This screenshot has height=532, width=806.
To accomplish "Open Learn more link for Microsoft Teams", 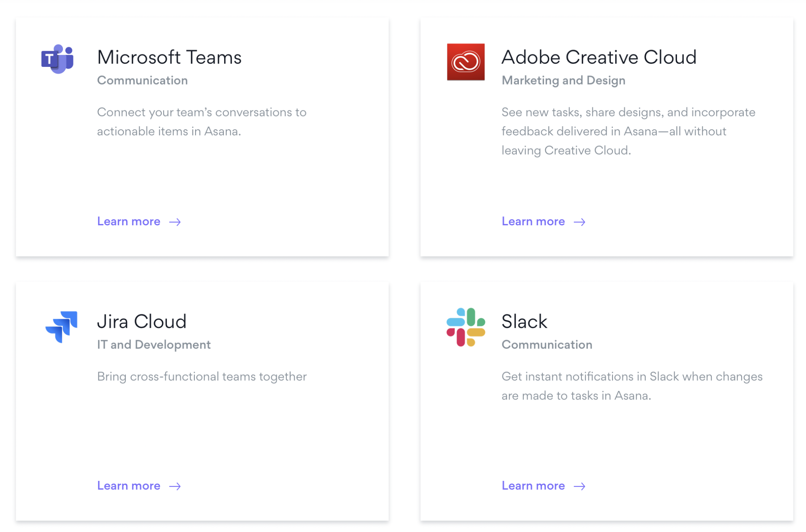I will click(129, 221).
